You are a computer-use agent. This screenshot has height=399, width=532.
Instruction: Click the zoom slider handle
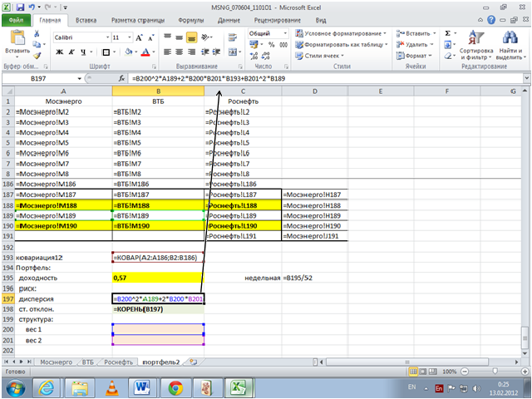pos(495,372)
